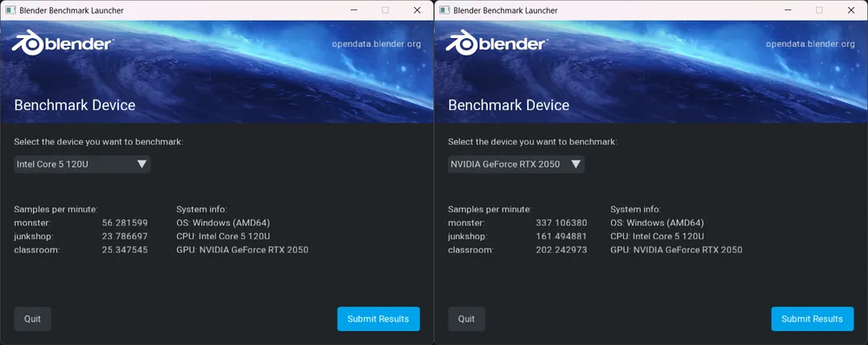Screen dimensions: 868x345
Task: Submit Results for the RTX 2050 benchmark
Action: (x=812, y=319)
